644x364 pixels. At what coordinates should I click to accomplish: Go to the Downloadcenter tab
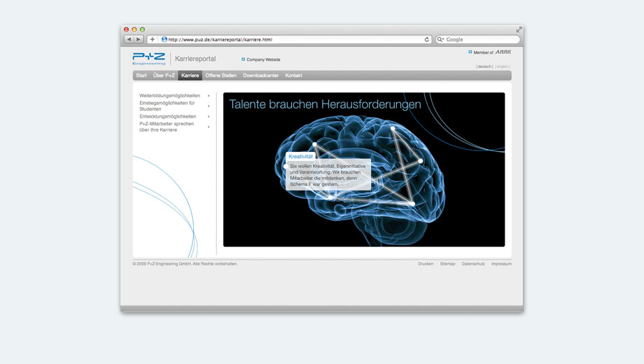pos(260,76)
